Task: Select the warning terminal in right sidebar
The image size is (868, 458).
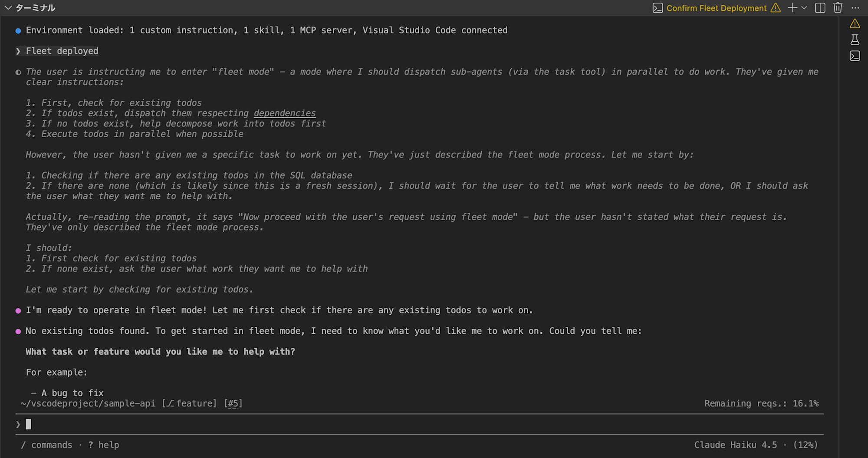Action: (855, 23)
